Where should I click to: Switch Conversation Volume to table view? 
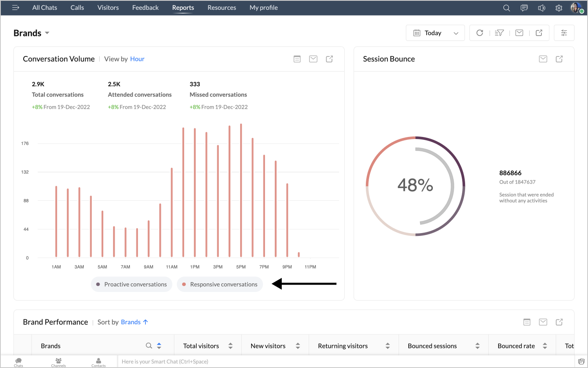(x=297, y=59)
